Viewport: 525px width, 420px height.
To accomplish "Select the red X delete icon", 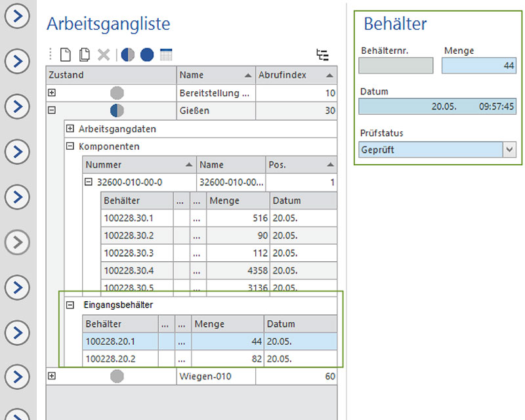I will click(102, 54).
